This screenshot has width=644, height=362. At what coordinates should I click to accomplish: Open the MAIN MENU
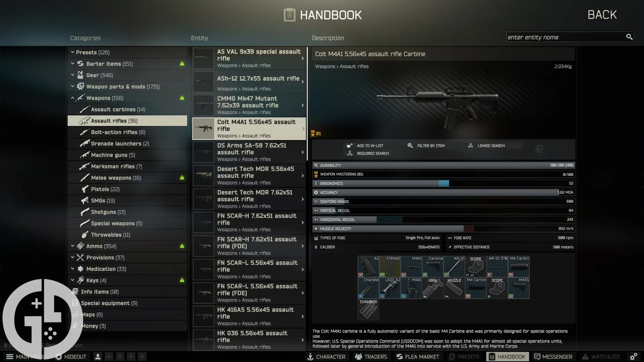pyautogui.click(x=10, y=357)
